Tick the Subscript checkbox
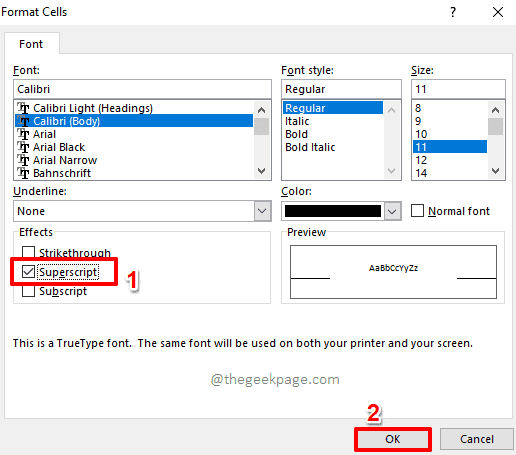 click(28, 291)
